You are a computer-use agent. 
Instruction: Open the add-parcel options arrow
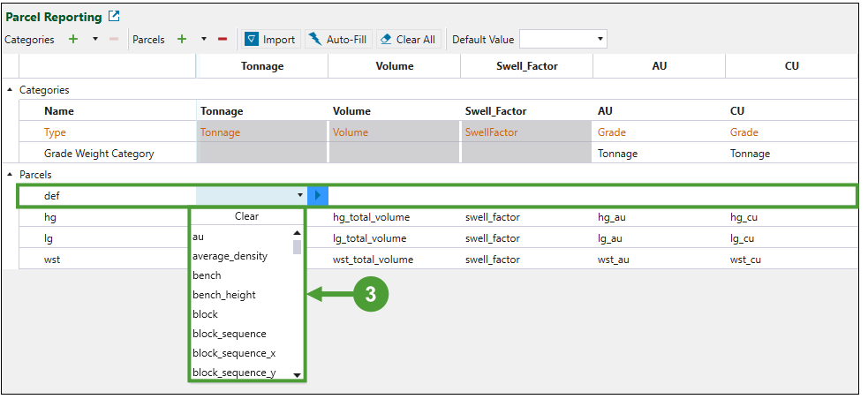[203, 39]
